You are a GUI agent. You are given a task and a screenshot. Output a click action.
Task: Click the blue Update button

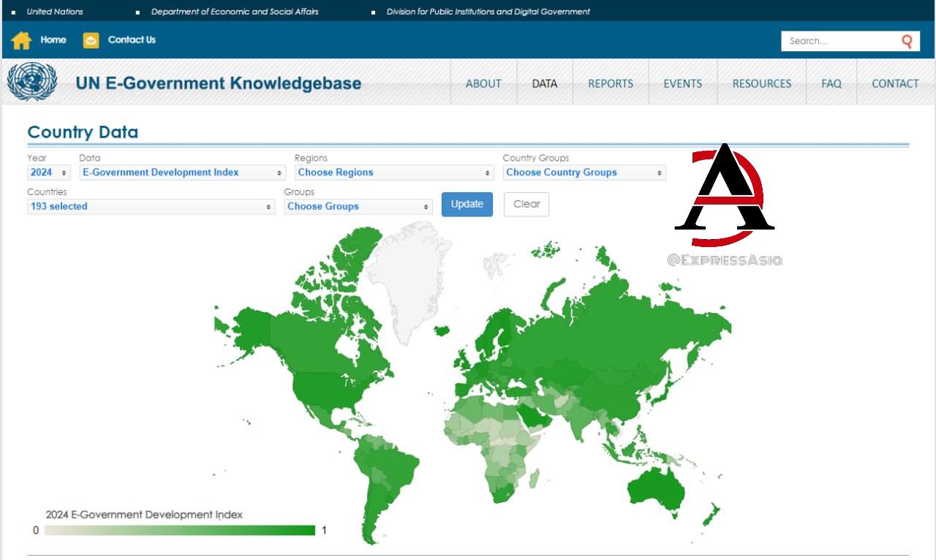coord(467,204)
